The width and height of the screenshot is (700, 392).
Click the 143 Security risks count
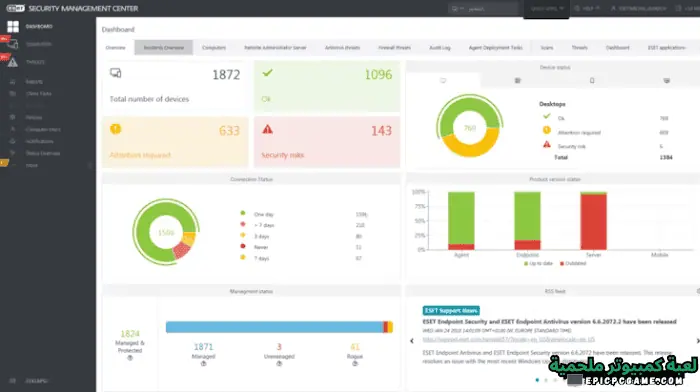tap(382, 131)
